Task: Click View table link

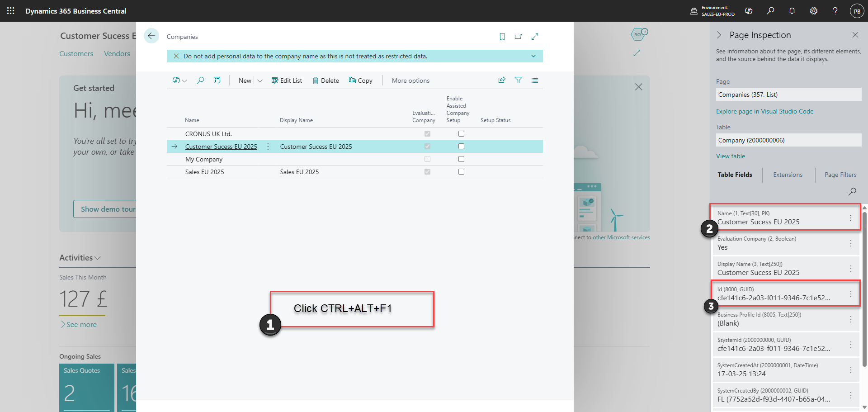Action: tap(731, 156)
